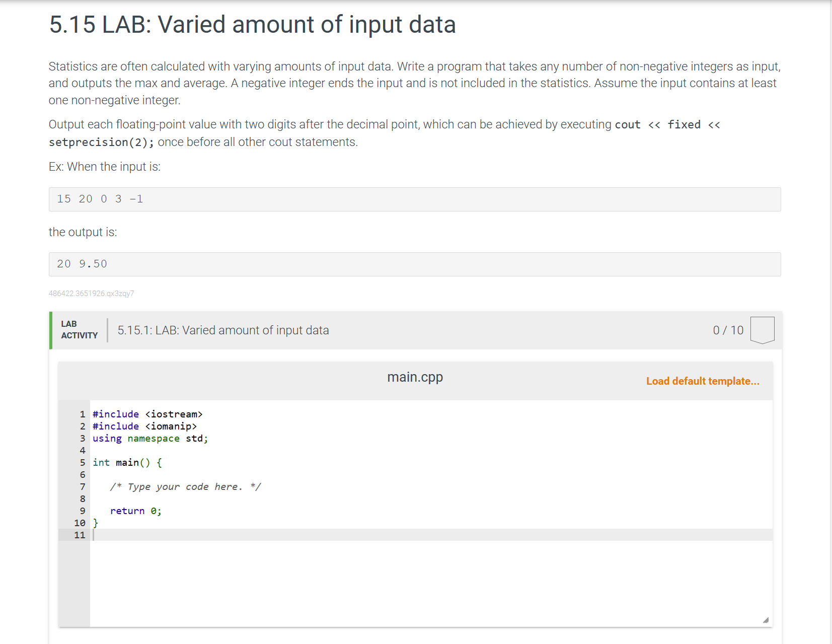Click the "#include <iostream>" line
This screenshot has width=832, height=644.
tap(147, 414)
